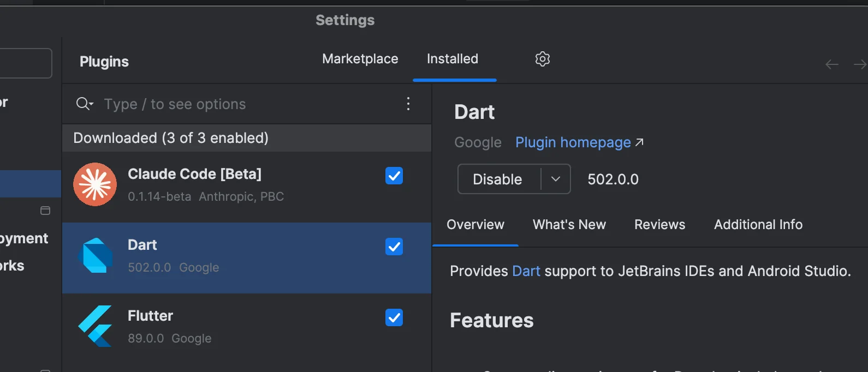Screen dimensions: 868x372
Task: Select the Installed tab
Action: (x=452, y=59)
